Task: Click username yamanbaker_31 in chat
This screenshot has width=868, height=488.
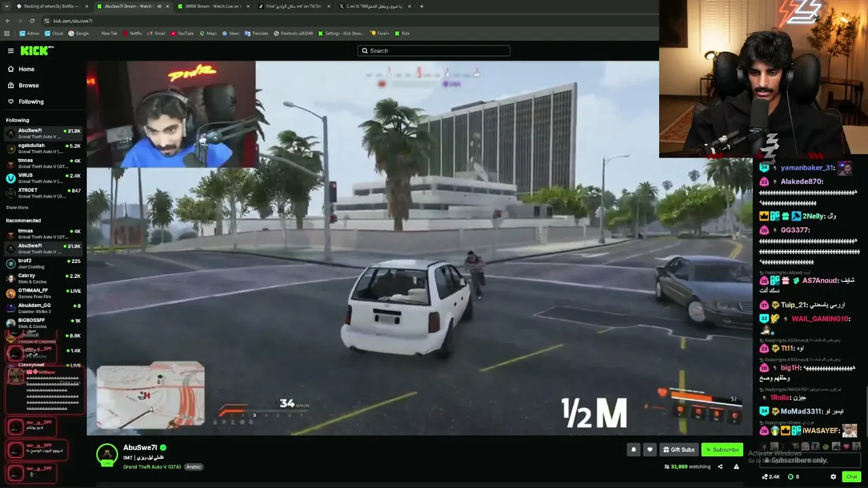Action: click(807, 168)
